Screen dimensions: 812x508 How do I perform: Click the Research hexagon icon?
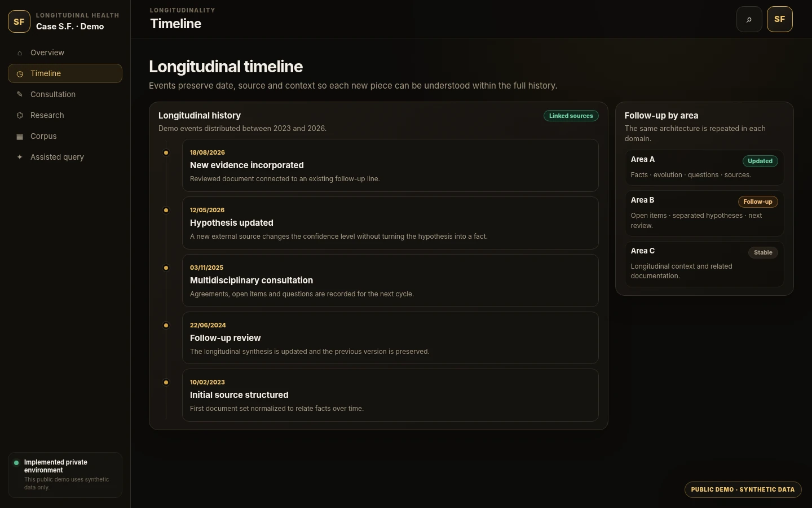20,115
